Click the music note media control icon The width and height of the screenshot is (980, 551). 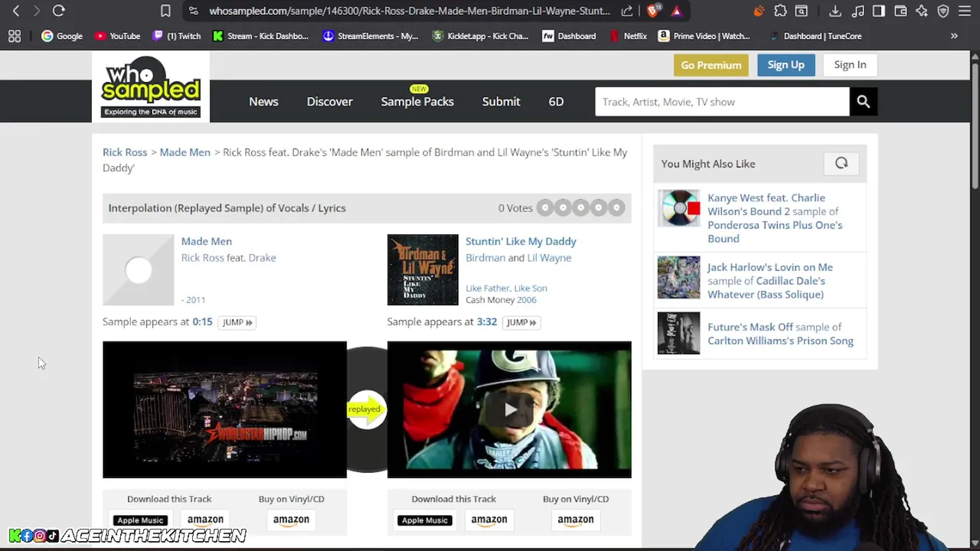858,11
